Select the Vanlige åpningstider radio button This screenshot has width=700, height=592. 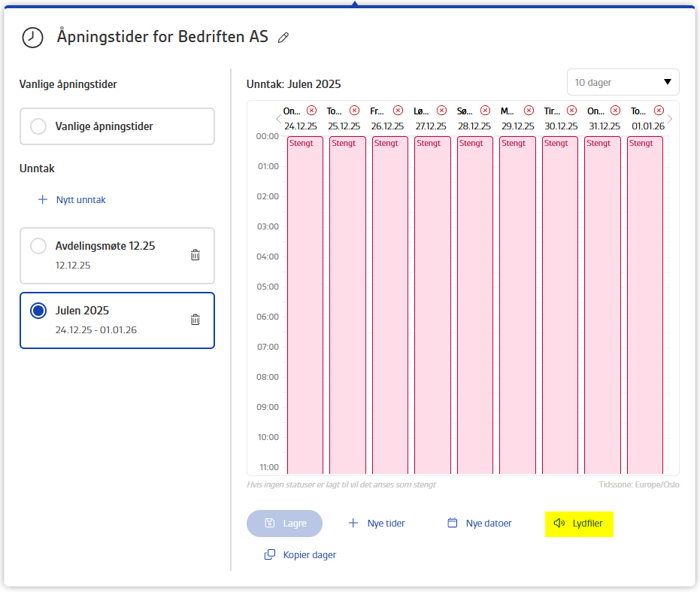(x=38, y=126)
